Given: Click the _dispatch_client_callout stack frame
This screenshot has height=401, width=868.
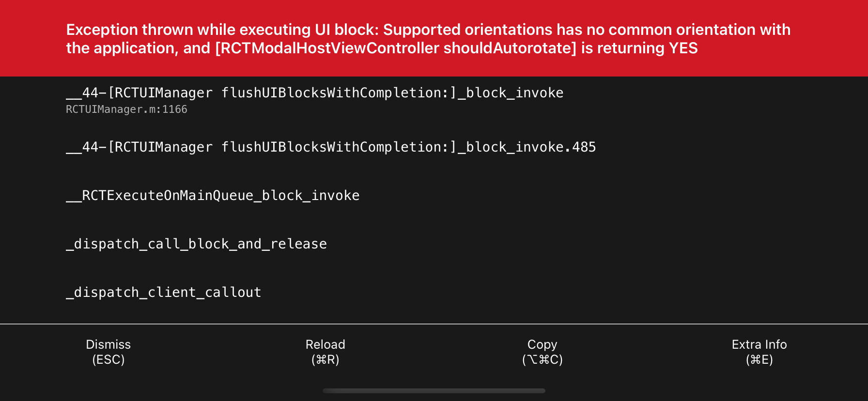Looking at the screenshot, I should pos(163,292).
